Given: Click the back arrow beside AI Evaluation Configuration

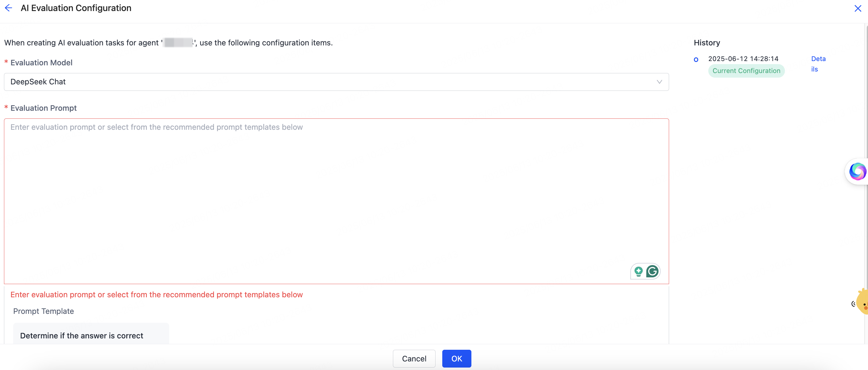Looking at the screenshot, I should tap(8, 8).
